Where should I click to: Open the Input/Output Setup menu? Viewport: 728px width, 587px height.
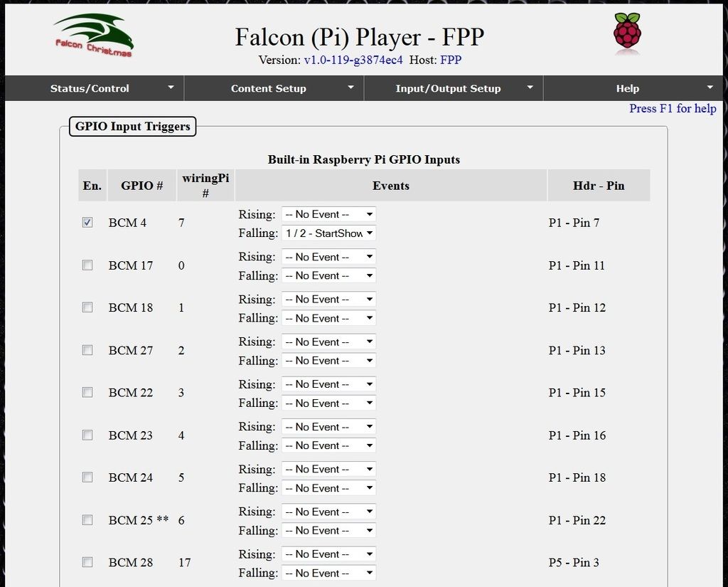point(448,88)
